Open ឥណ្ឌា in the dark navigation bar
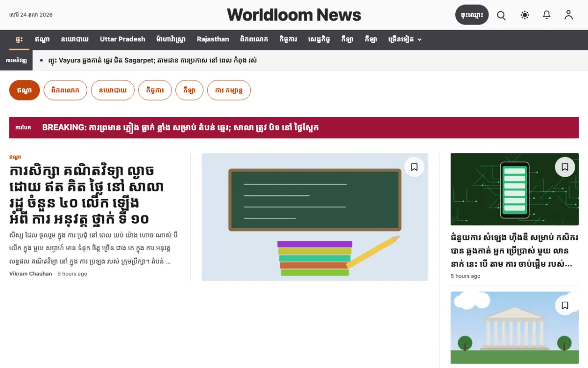 click(x=42, y=39)
